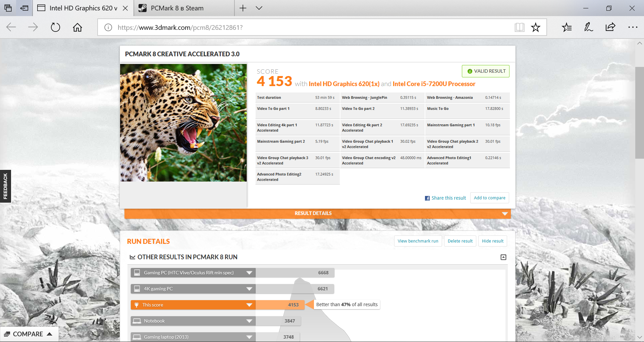The width and height of the screenshot is (644, 342).
Task: Click Hide result button
Action: click(x=493, y=241)
